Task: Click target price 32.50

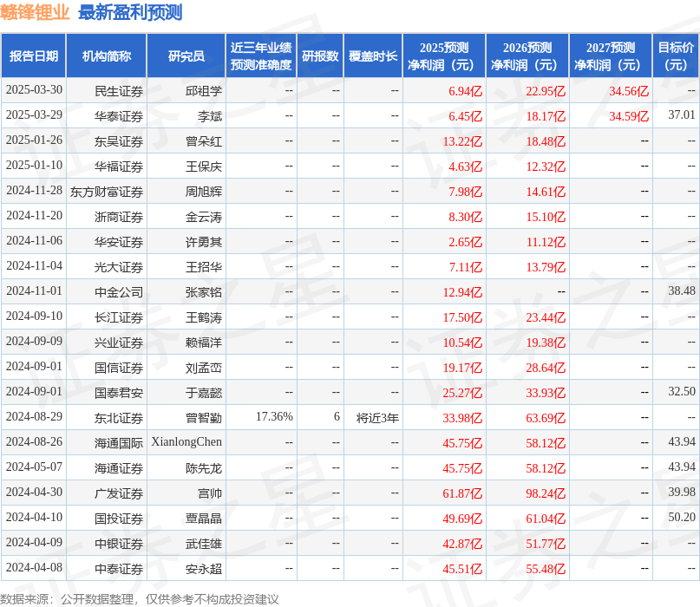Action: [682, 391]
